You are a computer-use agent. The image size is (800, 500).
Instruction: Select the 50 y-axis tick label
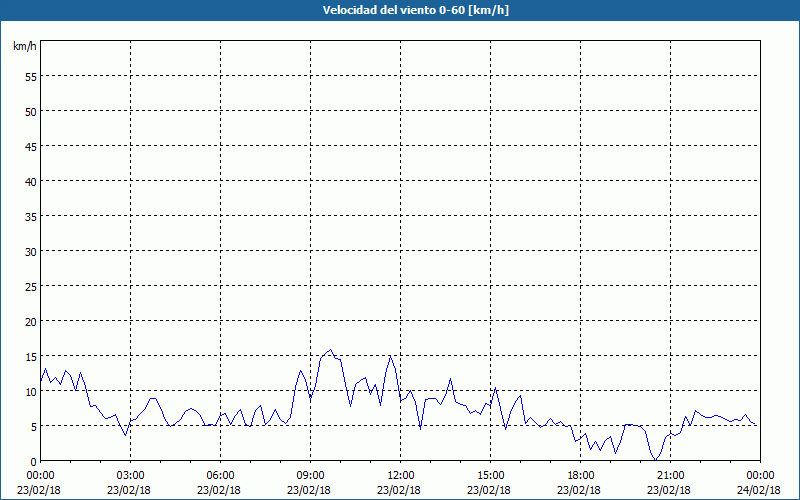click(x=31, y=111)
